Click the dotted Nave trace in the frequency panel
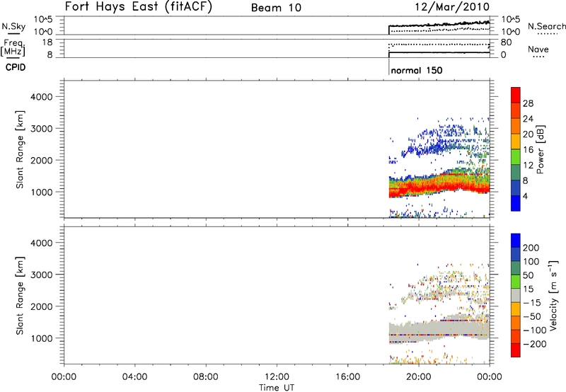This screenshot has width=566, height=392. (x=439, y=45)
